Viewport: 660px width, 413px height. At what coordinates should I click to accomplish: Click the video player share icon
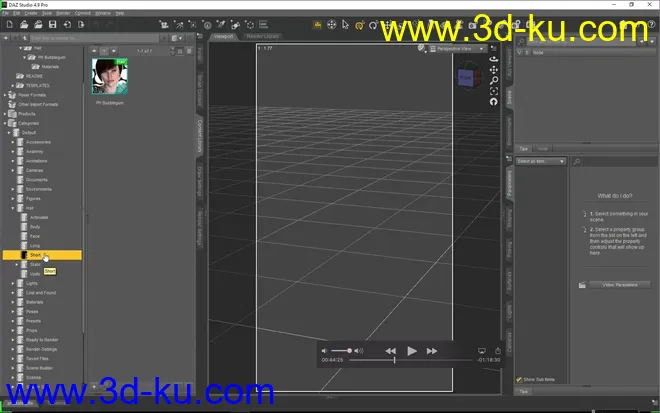click(497, 350)
